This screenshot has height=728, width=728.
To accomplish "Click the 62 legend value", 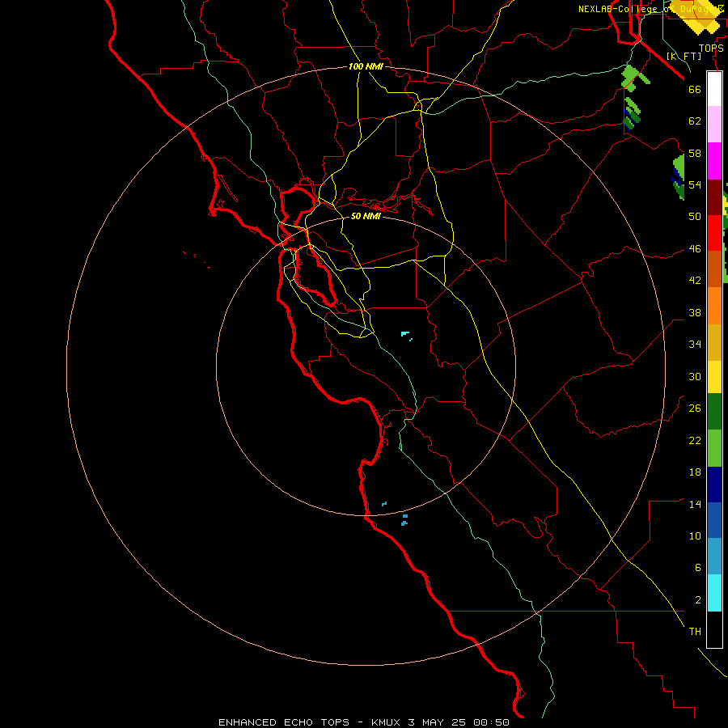I will pos(695,121).
